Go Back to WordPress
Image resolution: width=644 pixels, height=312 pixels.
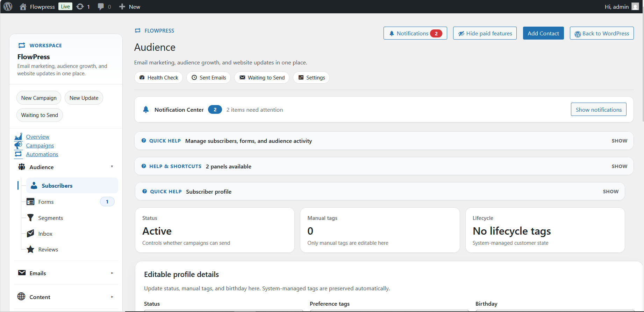602,33
